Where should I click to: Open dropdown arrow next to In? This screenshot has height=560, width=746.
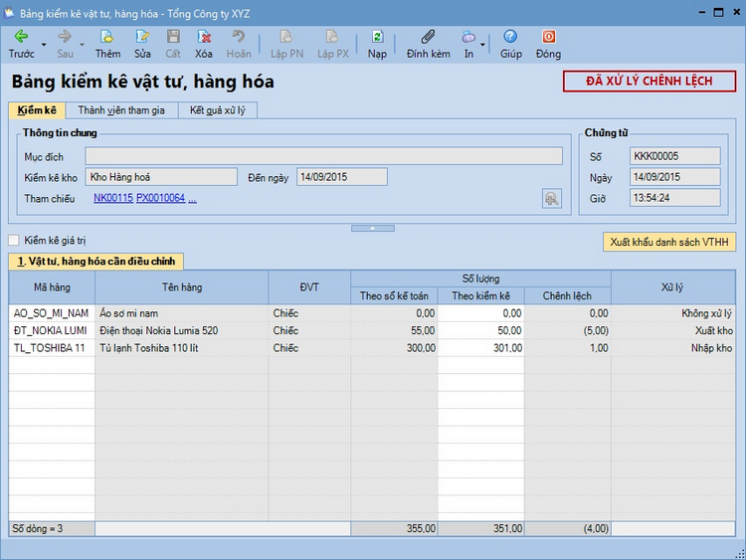tap(482, 45)
